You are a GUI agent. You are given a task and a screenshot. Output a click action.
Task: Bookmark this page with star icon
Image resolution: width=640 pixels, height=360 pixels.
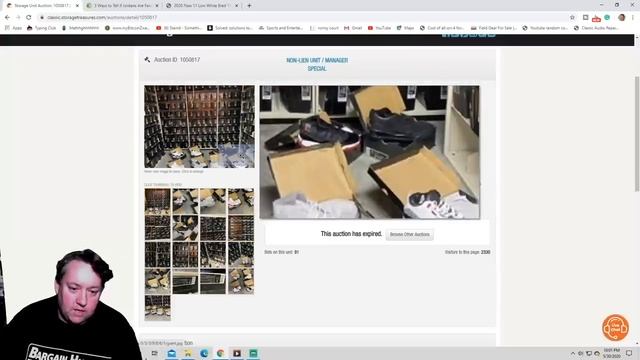click(572, 18)
